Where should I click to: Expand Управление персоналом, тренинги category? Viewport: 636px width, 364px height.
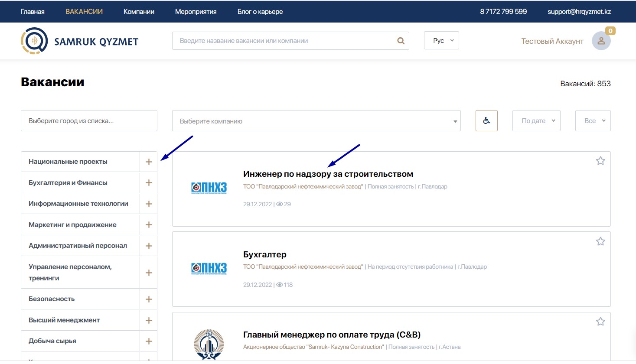click(x=149, y=273)
